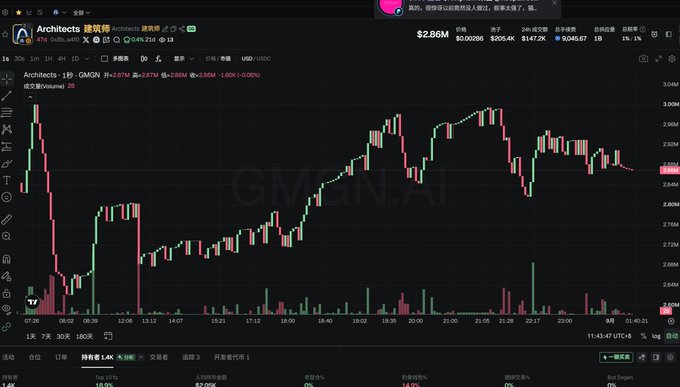Select the 持有者 1.4K holders tab
Image resolution: width=680 pixels, height=387 pixels.
(97, 357)
